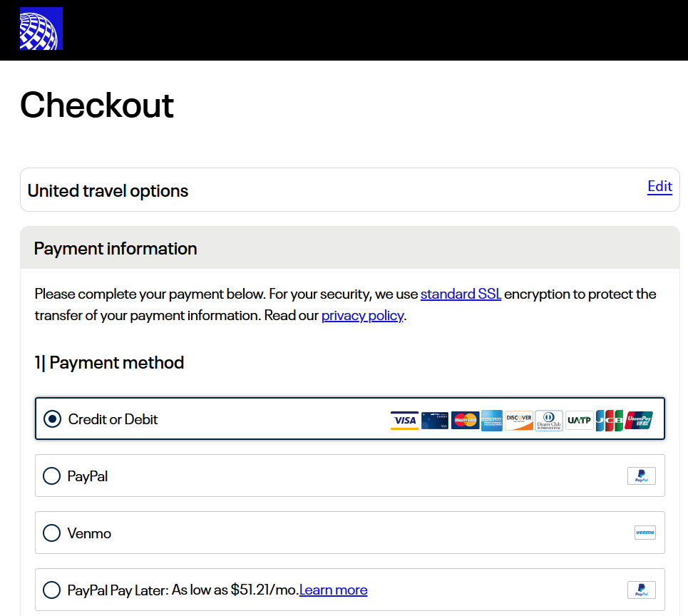Image resolution: width=688 pixels, height=616 pixels.
Task: Click the United travel options heading
Action: [x=108, y=191]
